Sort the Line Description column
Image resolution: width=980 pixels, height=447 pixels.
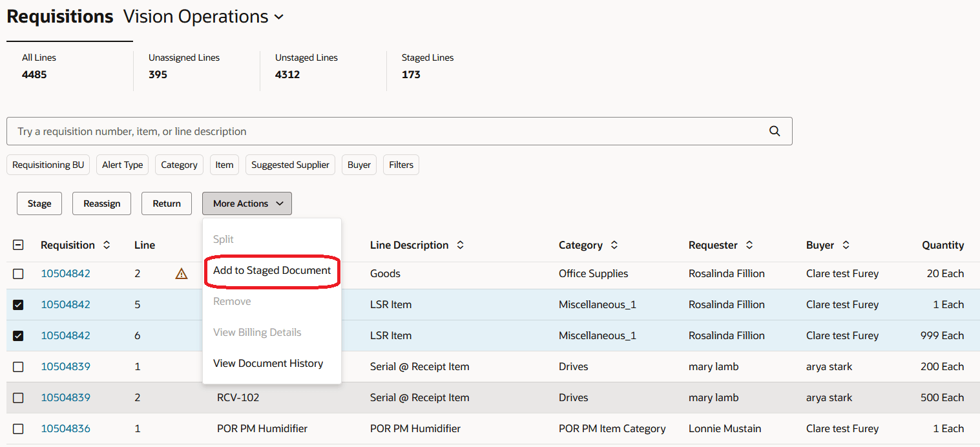(x=459, y=245)
